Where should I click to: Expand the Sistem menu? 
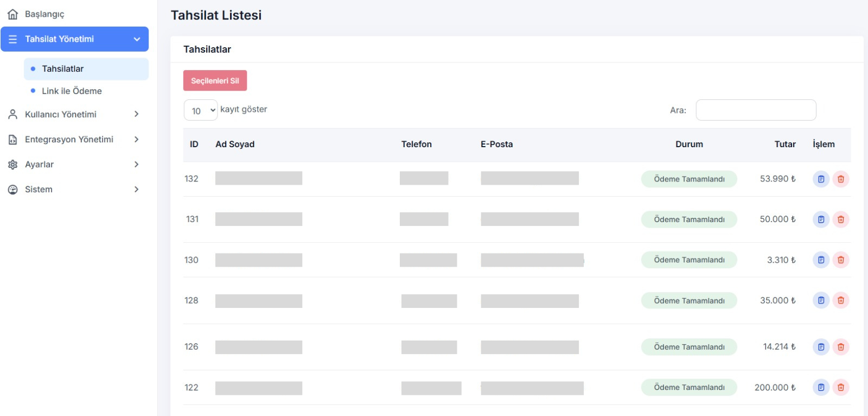[x=74, y=190]
